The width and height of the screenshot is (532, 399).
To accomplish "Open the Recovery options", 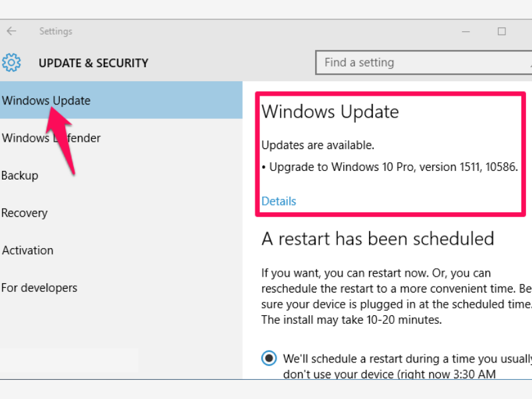I will point(25,213).
